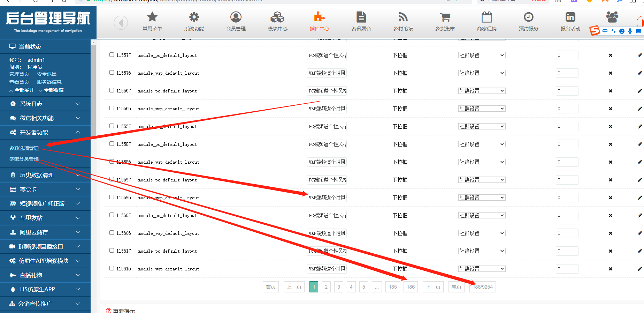Screen dimensions: 644x313
Task: Open 系统功能 gear icon
Action: pos(194,17)
